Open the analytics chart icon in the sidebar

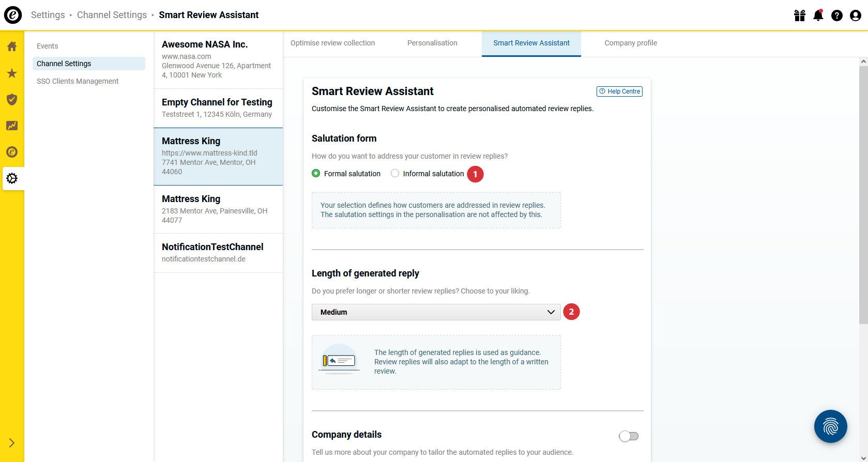point(12,126)
